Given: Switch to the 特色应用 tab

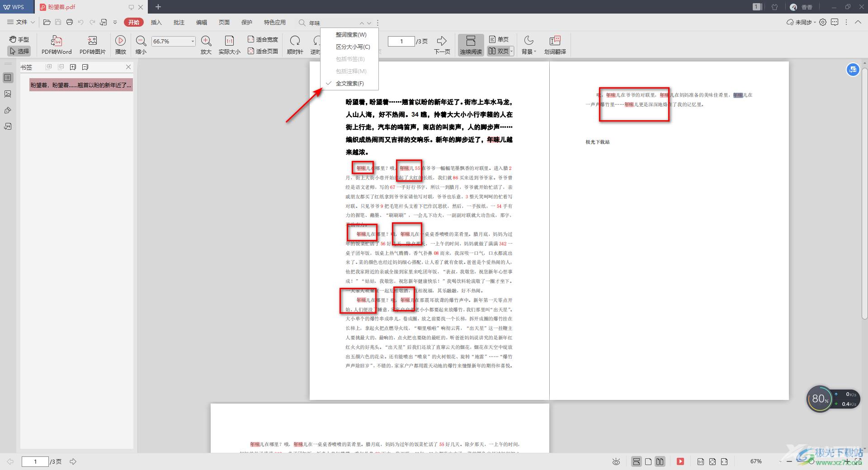Looking at the screenshot, I should pyautogui.click(x=275, y=22).
